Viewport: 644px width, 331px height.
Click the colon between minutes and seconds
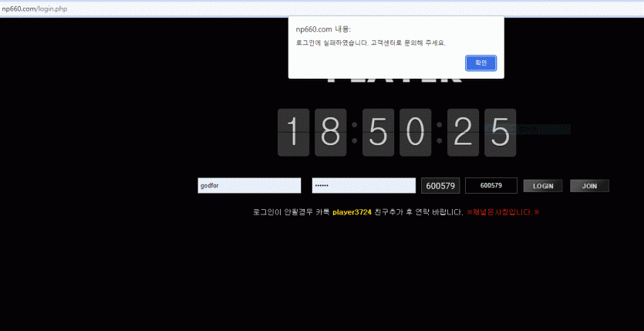pyautogui.click(x=439, y=133)
